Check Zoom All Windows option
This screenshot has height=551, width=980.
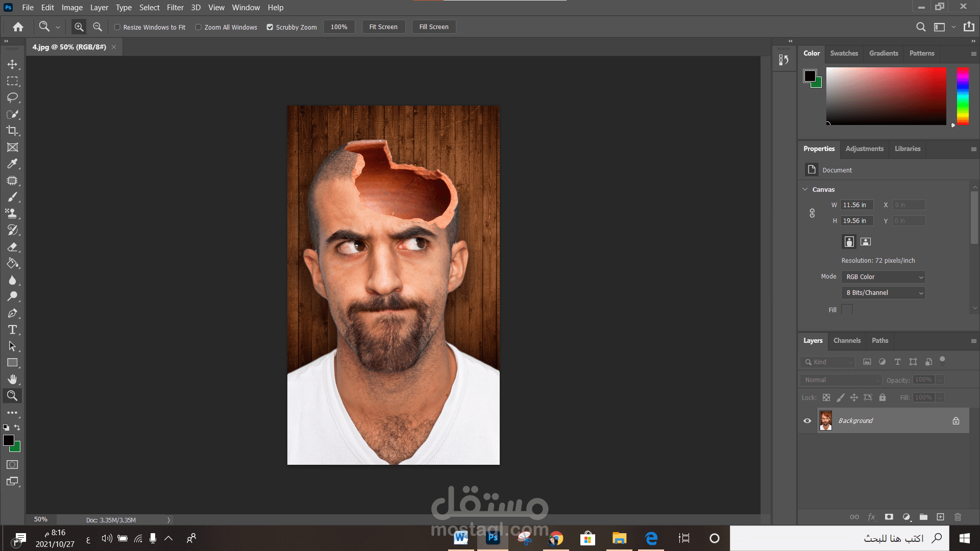click(x=199, y=27)
